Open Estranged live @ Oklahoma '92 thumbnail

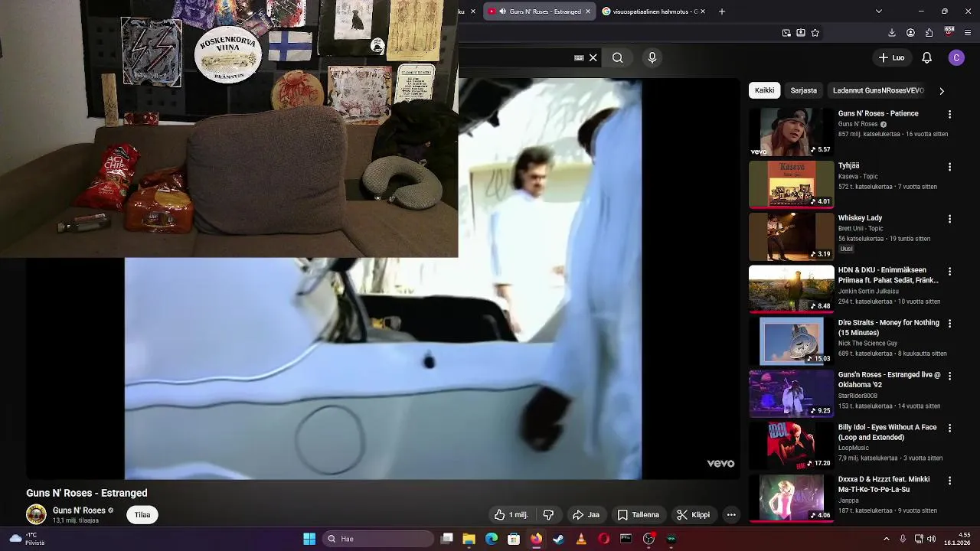click(791, 393)
